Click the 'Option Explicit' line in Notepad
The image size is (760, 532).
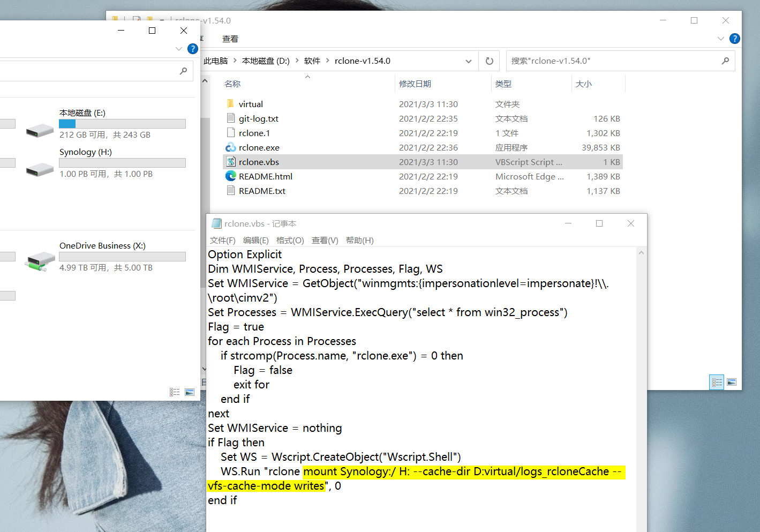click(245, 254)
